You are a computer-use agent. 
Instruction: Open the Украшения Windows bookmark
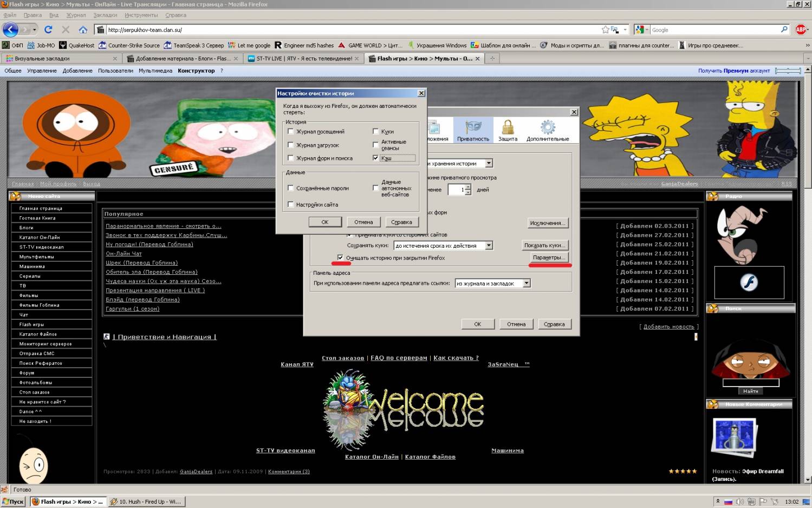437,45
